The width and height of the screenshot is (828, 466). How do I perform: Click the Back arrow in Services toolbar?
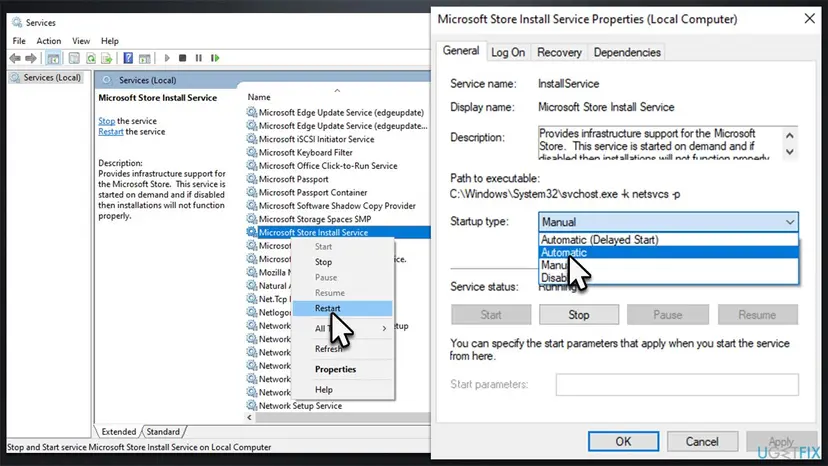pos(15,58)
